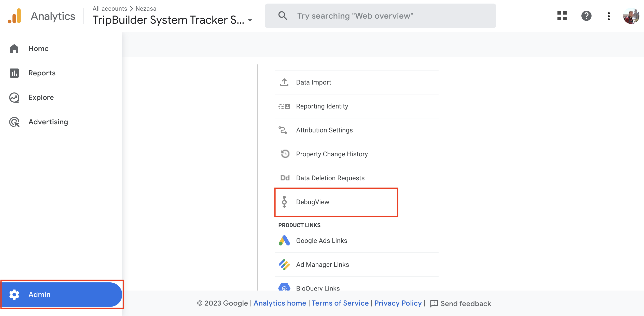Viewport: 644px width, 316px height.
Task: Open Reporting Identity settings
Action: 357,106
